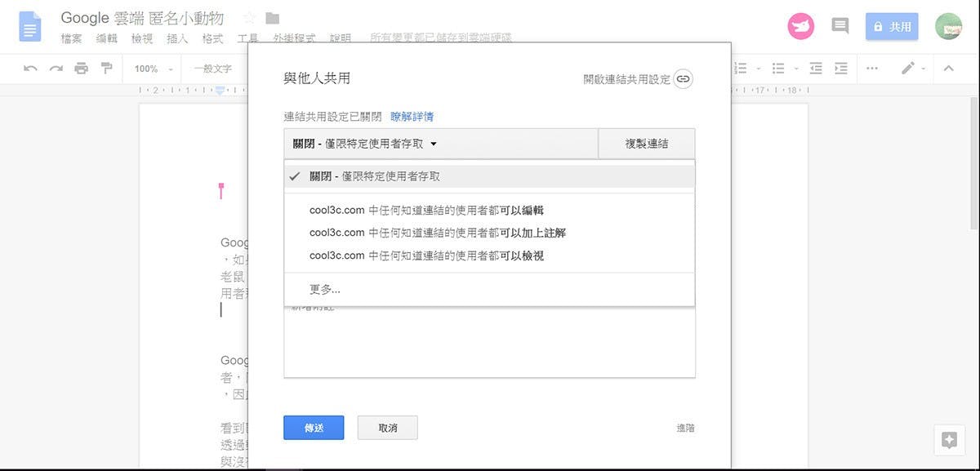Expand editing mode dropdown arrow
The image size is (980, 471).
pyautogui.click(x=924, y=69)
